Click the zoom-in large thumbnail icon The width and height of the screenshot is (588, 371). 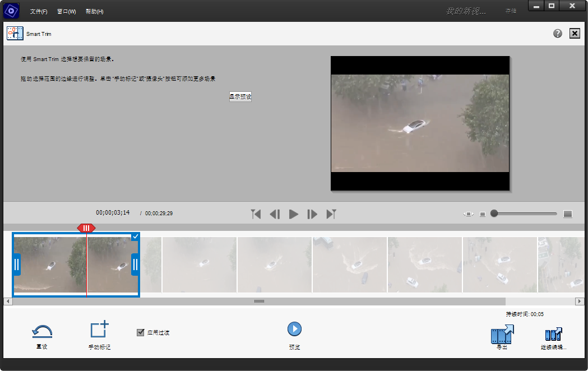[x=567, y=214]
